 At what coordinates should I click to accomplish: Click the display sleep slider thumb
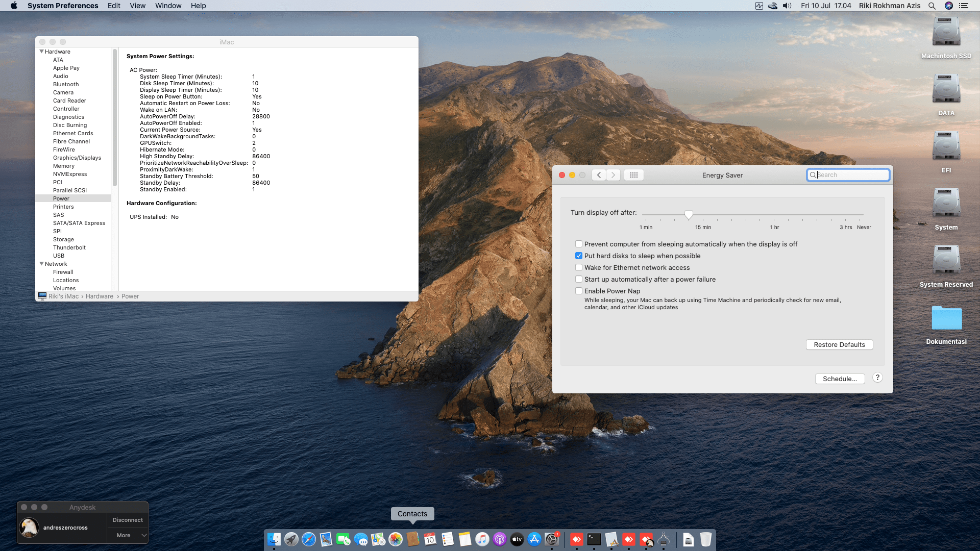689,214
